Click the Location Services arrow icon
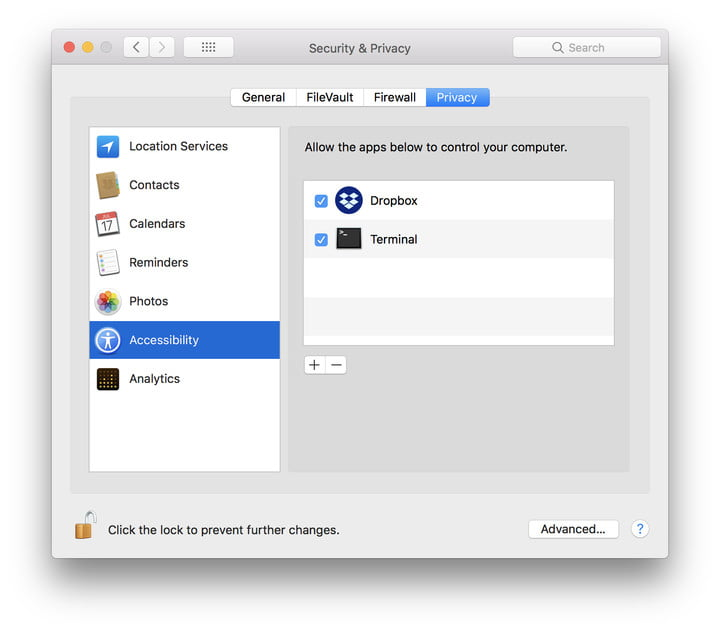Screen dimensions: 720x632 pyautogui.click(x=108, y=147)
